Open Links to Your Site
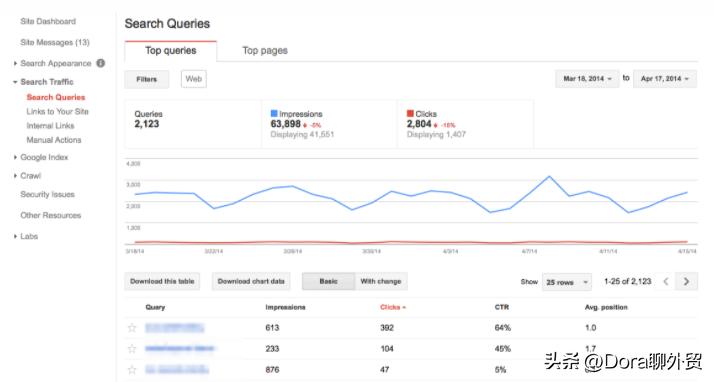The width and height of the screenshot is (714, 382). 57,112
